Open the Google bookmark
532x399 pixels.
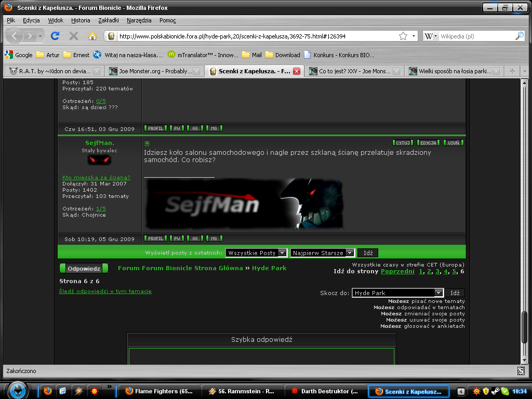(19, 55)
